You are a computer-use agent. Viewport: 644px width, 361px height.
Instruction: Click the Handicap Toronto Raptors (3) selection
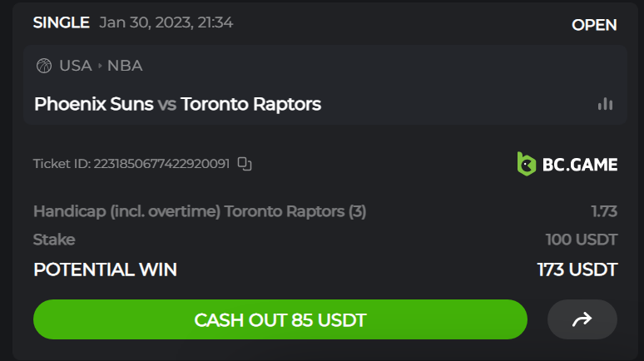200,211
